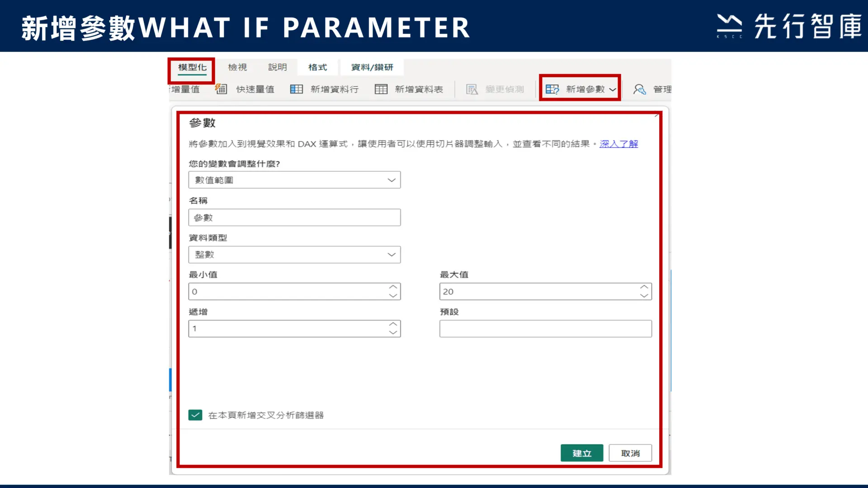Click the 快速量值 calculator icon
The image size is (868, 488).
click(221, 89)
